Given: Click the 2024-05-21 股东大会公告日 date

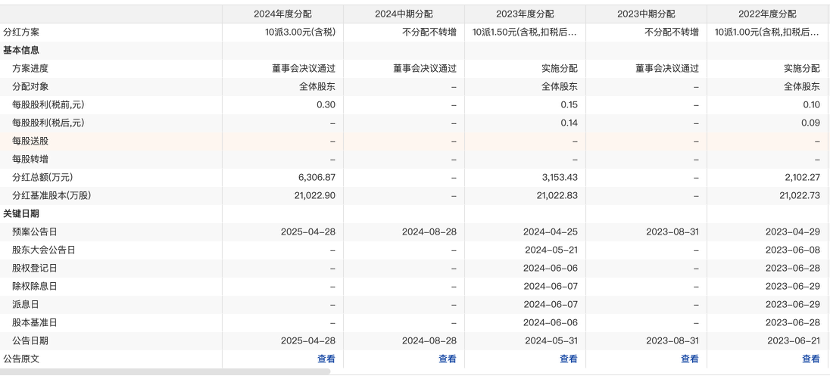Looking at the screenshot, I should pos(551,250).
